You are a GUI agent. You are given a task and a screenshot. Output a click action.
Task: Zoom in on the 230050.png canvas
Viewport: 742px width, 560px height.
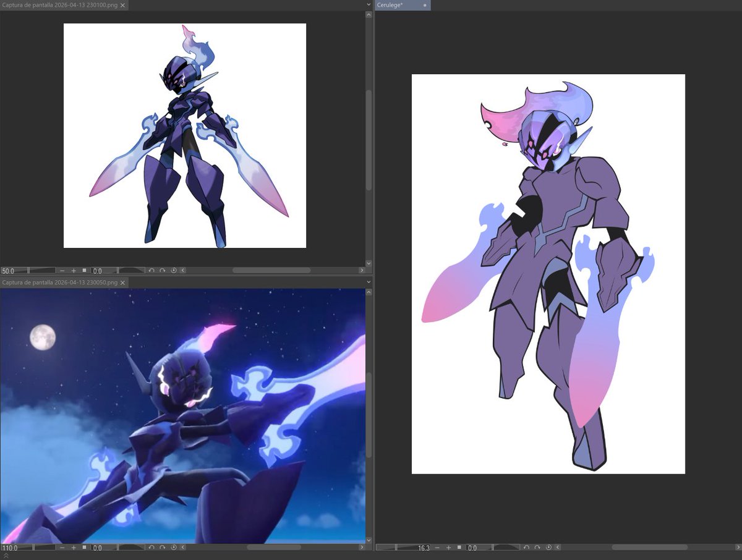[74, 548]
